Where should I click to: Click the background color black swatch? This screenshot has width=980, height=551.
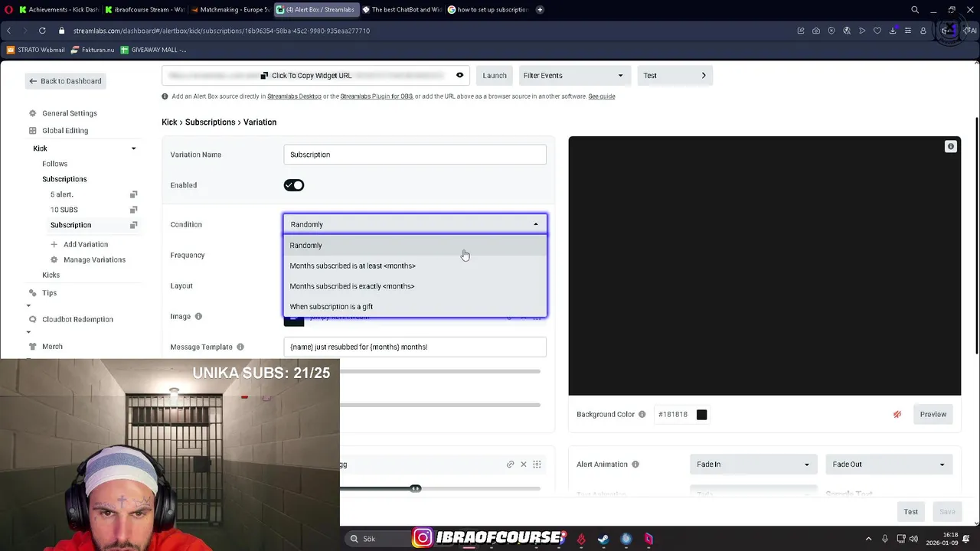(x=701, y=414)
